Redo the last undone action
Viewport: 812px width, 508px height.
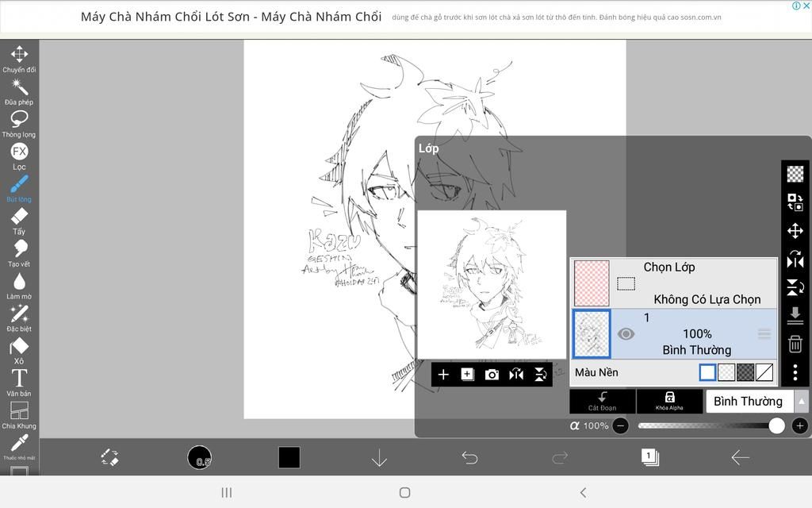pyautogui.click(x=560, y=457)
